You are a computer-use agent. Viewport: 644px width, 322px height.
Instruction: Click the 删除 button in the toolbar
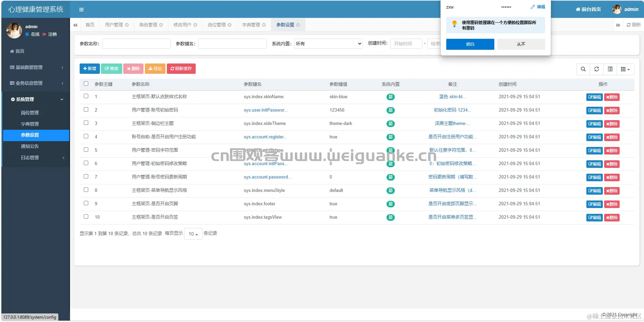134,69
